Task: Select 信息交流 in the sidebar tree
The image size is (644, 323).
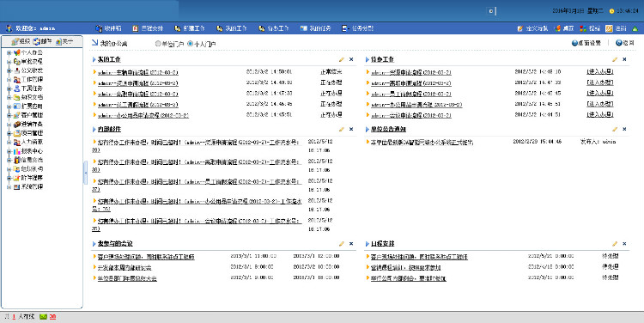Action: click(x=32, y=160)
